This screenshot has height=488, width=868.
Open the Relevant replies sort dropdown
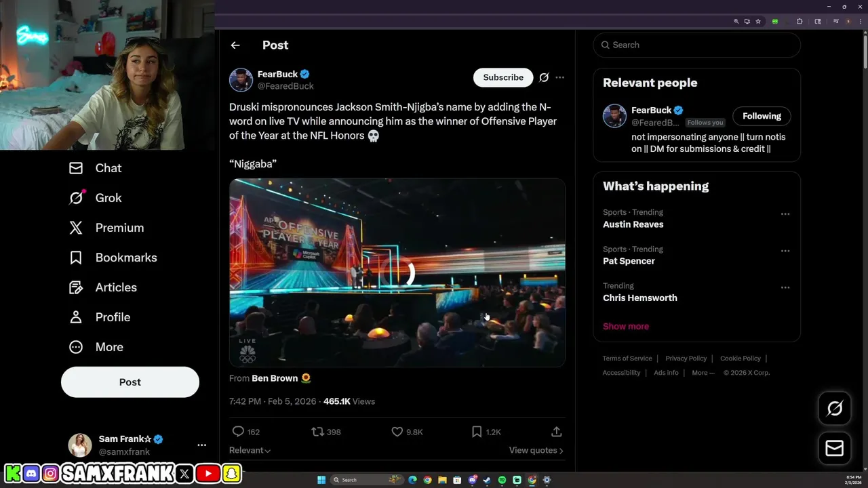(x=250, y=450)
